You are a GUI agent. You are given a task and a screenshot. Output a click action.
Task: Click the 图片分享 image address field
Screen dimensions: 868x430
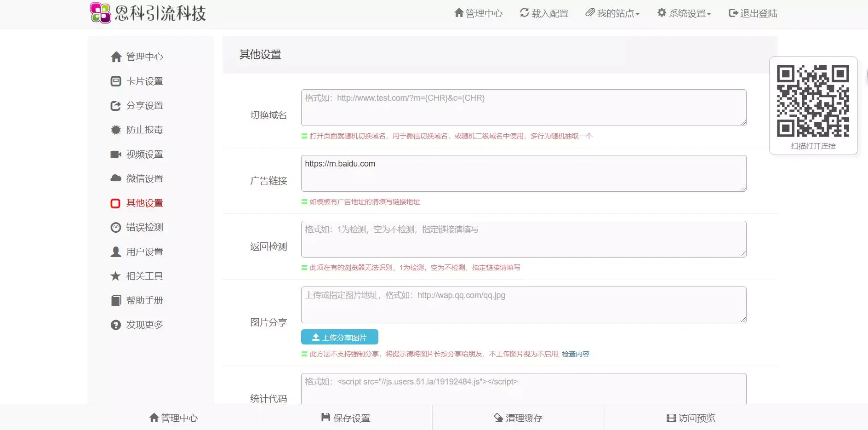pyautogui.click(x=524, y=305)
